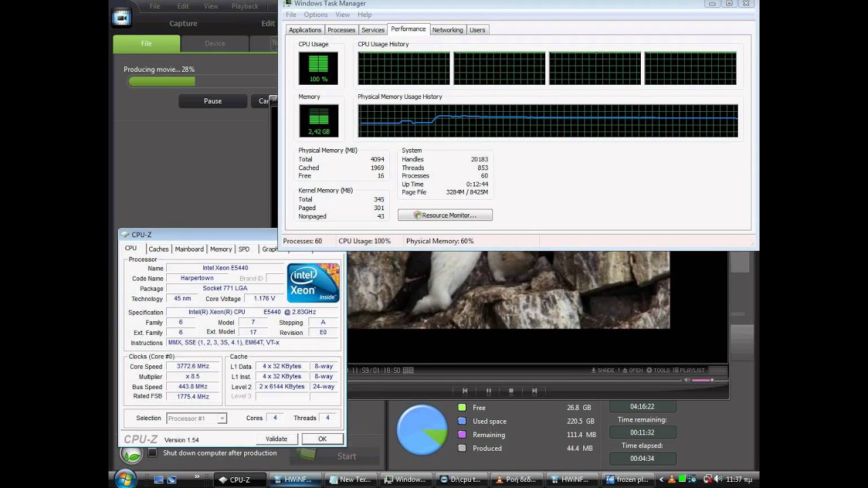Click green Free legend swatch
868x488 pixels.
point(462,407)
